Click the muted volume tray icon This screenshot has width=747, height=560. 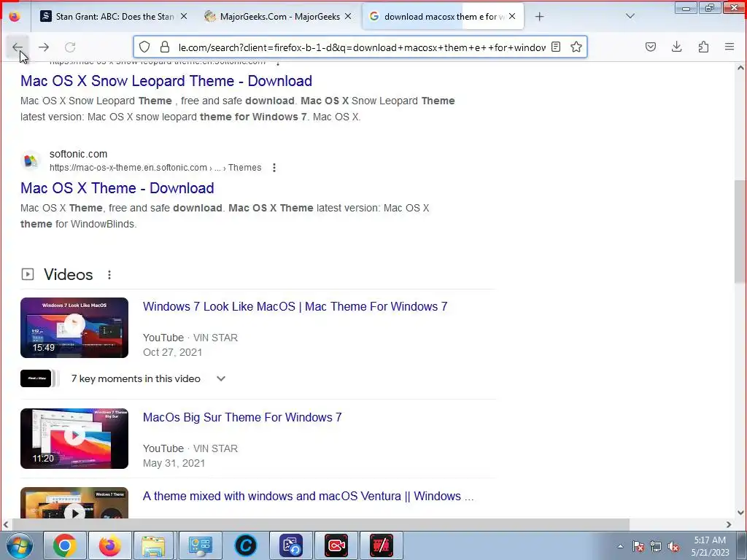pyautogui.click(x=673, y=546)
